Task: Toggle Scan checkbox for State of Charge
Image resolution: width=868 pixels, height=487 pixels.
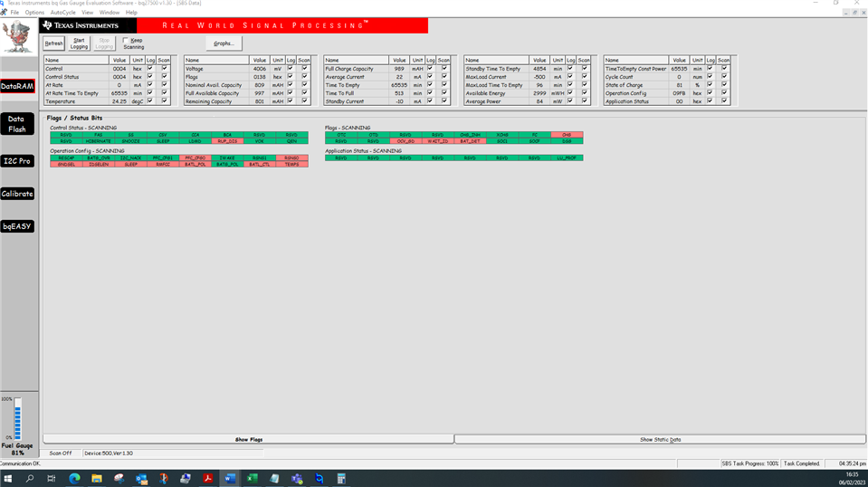Action: point(724,85)
